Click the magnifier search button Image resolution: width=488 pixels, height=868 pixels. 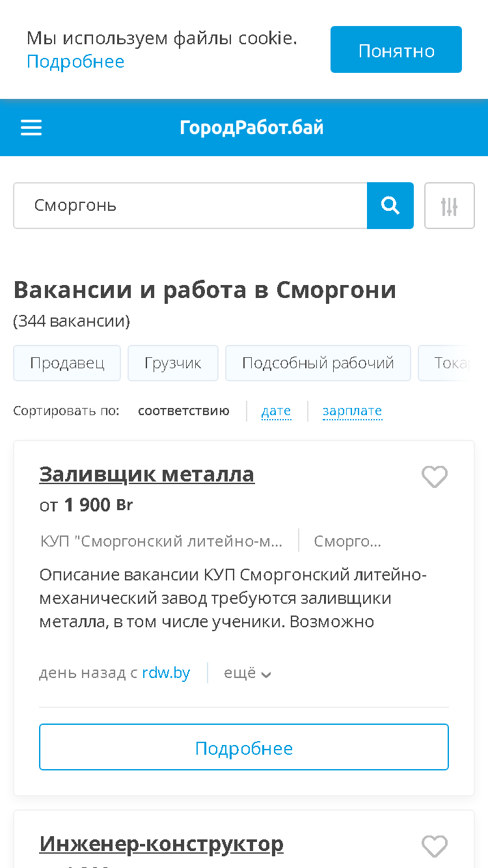[x=390, y=206]
